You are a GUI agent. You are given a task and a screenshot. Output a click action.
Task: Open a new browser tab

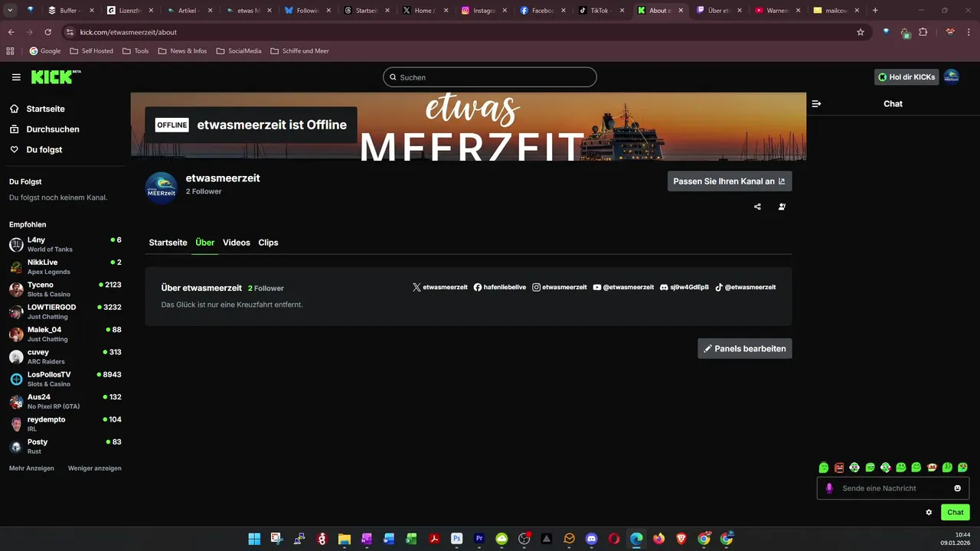(875, 11)
